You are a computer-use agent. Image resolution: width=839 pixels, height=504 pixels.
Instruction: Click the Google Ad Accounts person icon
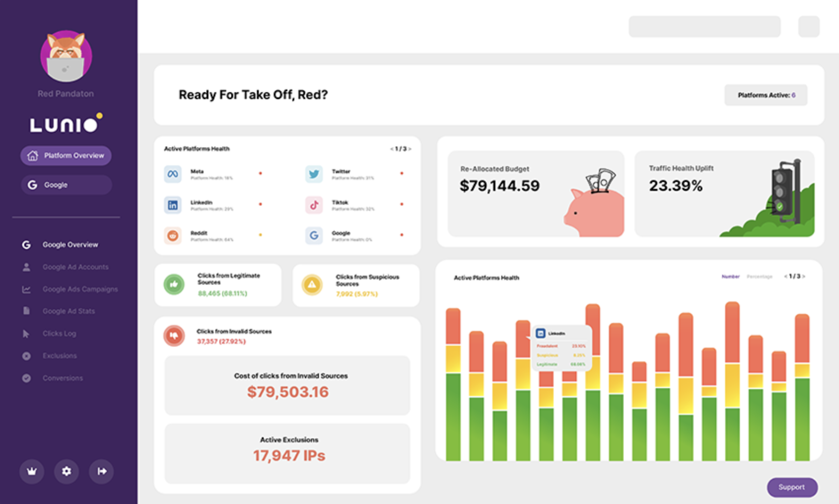pos(26,267)
